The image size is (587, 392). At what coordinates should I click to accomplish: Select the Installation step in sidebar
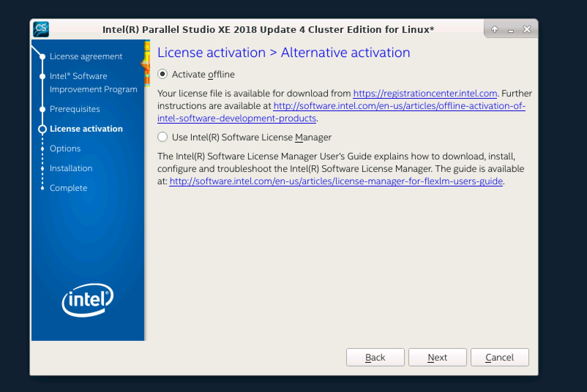click(x=71, y=168)
